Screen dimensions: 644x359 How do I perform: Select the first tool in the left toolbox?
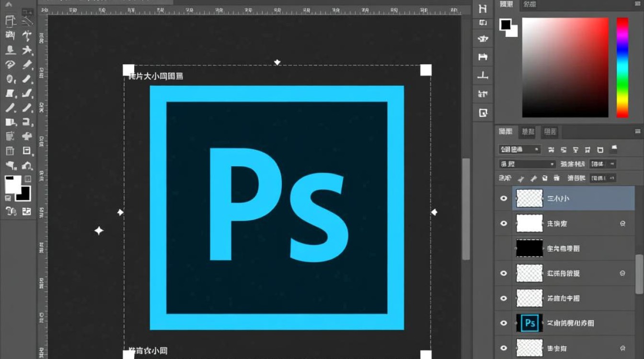pyautogui.click(x=11, y=20)
